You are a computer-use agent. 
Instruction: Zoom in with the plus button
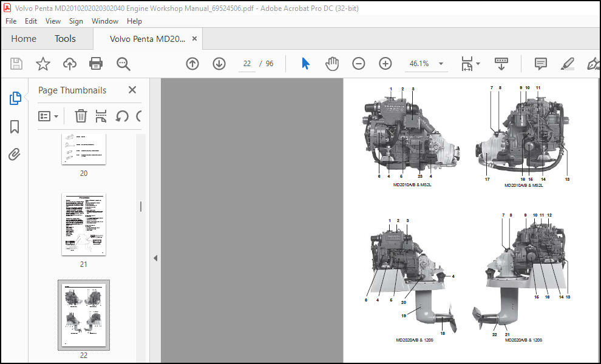click(x=385, y=64)
